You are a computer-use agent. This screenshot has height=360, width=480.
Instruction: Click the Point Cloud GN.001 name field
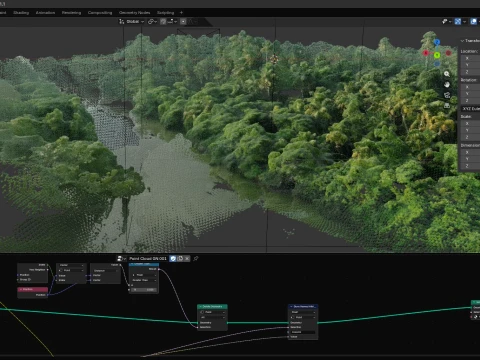pos(148,258)
